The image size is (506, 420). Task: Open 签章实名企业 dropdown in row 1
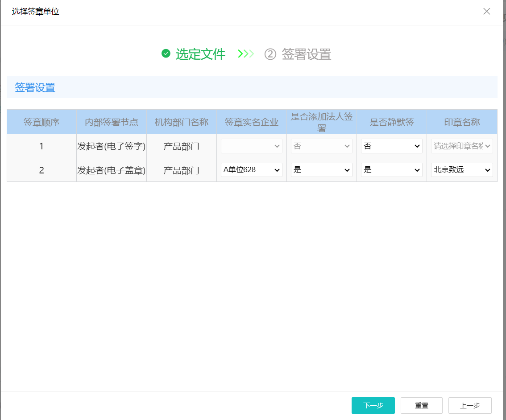coord(252,146)
